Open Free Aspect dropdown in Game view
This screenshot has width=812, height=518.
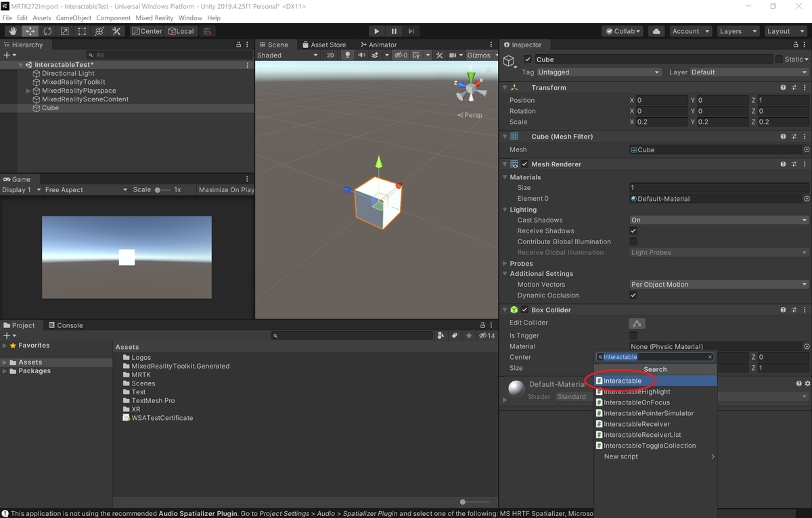tap(86, 190)
